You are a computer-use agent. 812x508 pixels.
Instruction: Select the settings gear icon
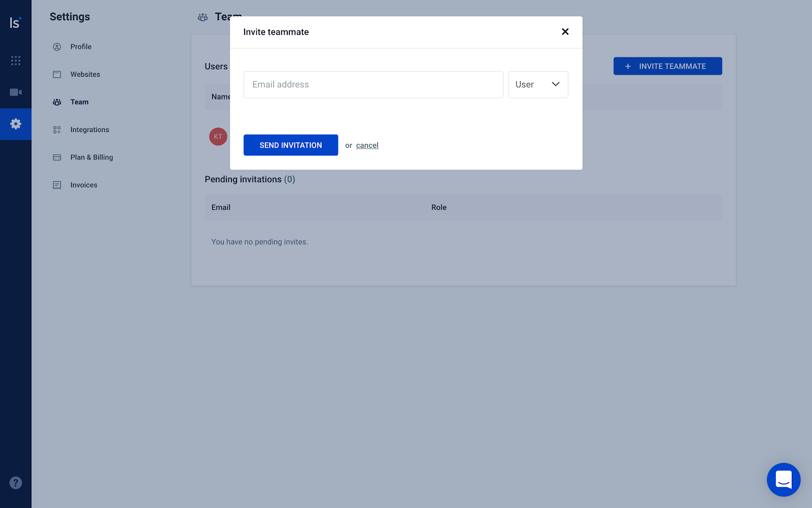click(x=16, y=124)
